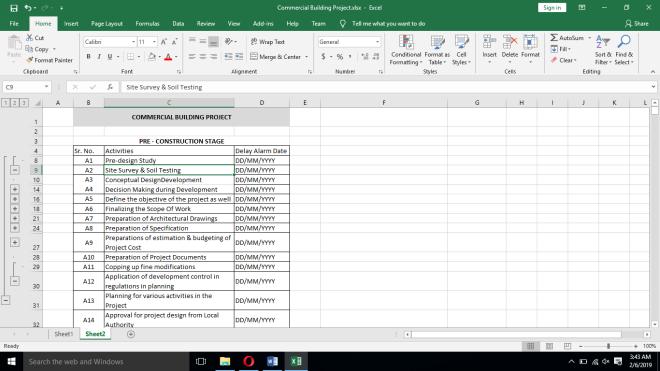The width and height of the screenshot is (660, 371).
Task: Click the Increase Indent icon
Action: click(239, 57)
